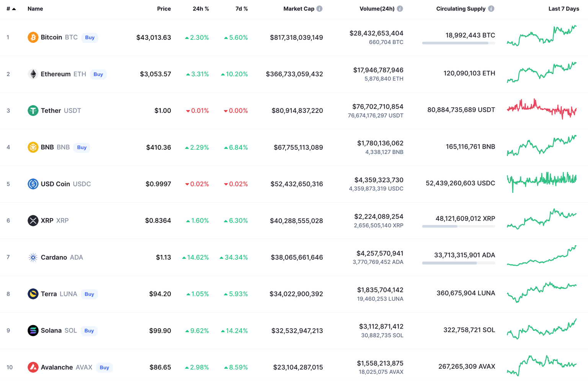Screen dimensions: 588x381
Task: Click Cardano circulating supply progress bar
Action: pos(458,263)
